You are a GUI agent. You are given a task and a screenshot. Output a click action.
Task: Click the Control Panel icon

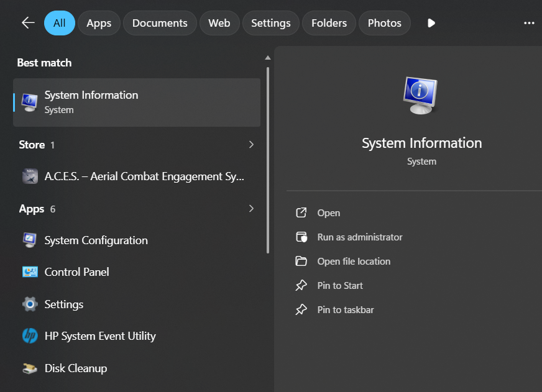pyautogui.click(x=30, y=272)
